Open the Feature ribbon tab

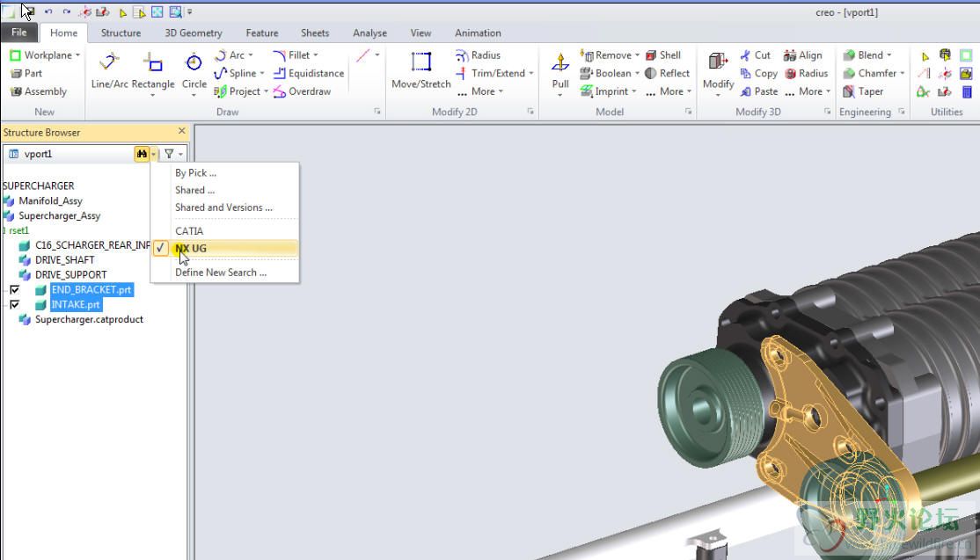262,33
